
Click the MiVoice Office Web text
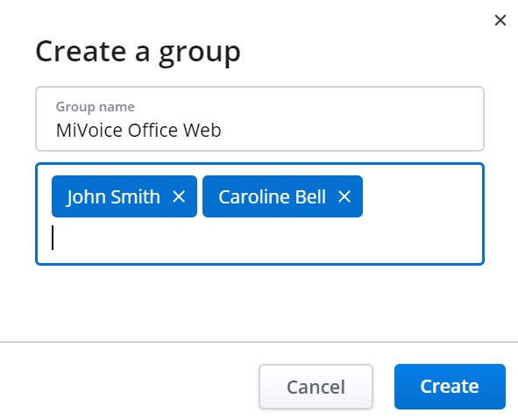138,130
